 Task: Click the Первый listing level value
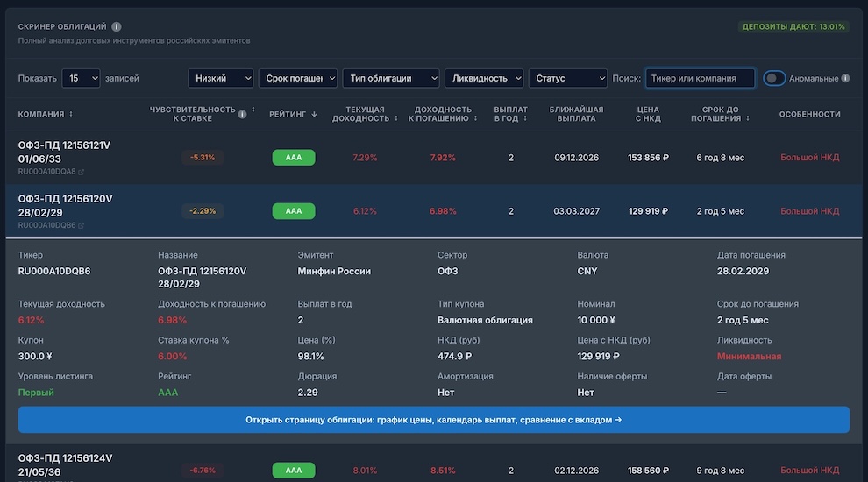click(x=36, y=393)
